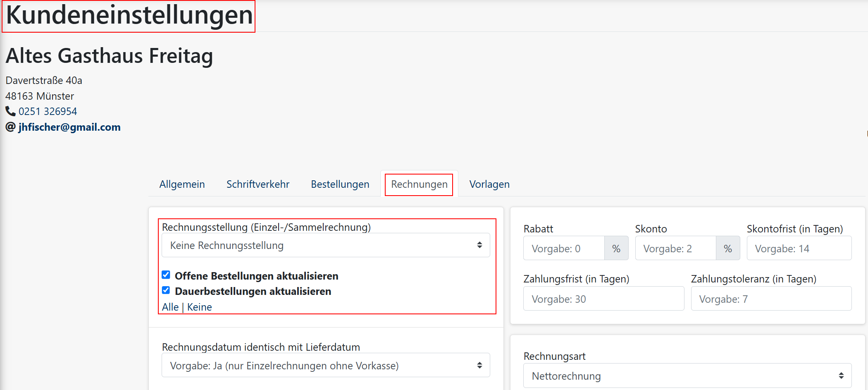Open Rechnungsdatum identisch mit Lieferdatum dropdown
The height and width of the screenshot is (390, 868).
coord(326,365)
